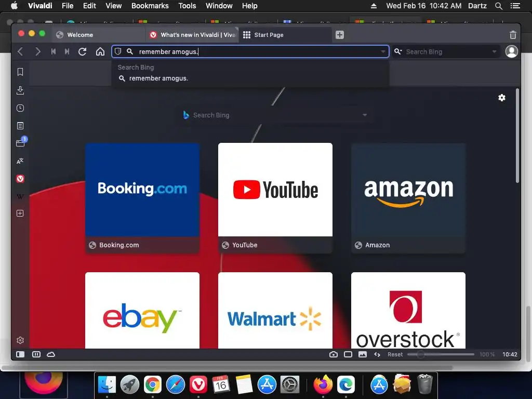Image resolution: width=532 pixels, height=399 pixels.
Task: Open a new tab with plus button
Action: [340, 35]
